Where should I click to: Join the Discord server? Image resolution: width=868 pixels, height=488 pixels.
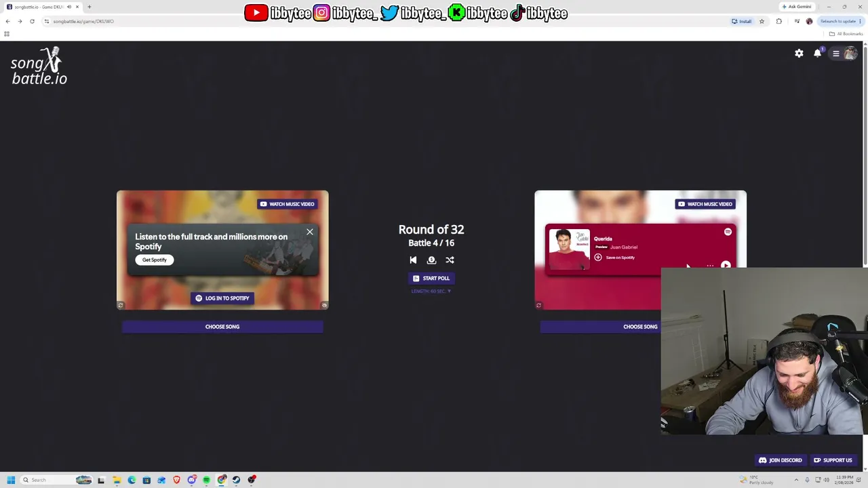coord(780,460)
